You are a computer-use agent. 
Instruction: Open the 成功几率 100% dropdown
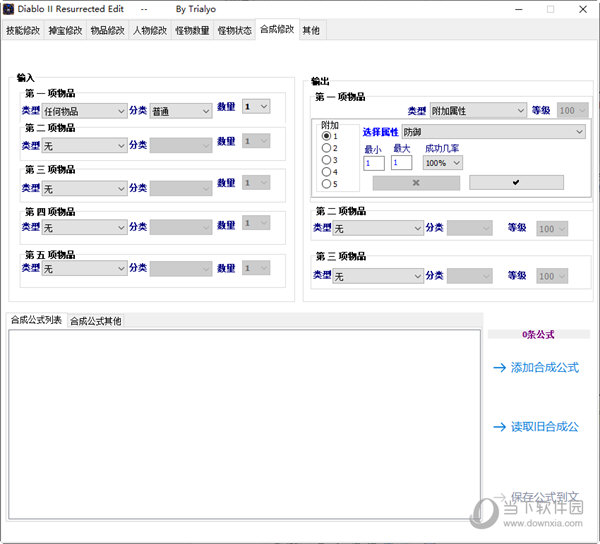[x=443, y=163]
